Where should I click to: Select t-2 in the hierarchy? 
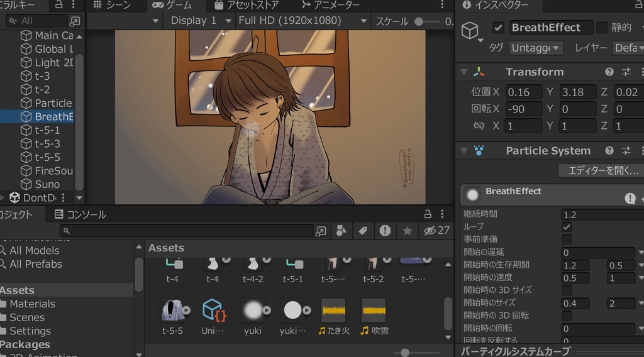[x=35, y=90]
